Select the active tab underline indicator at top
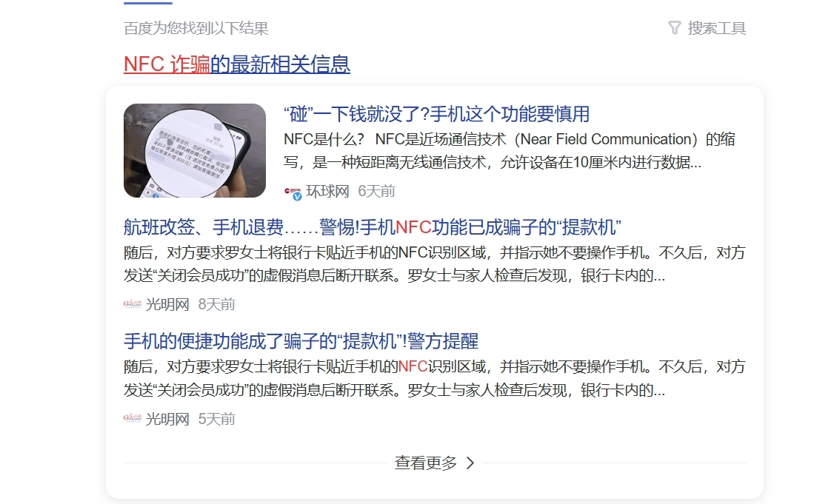Screen dimensions: 834x504 click(x=148, y=3)
